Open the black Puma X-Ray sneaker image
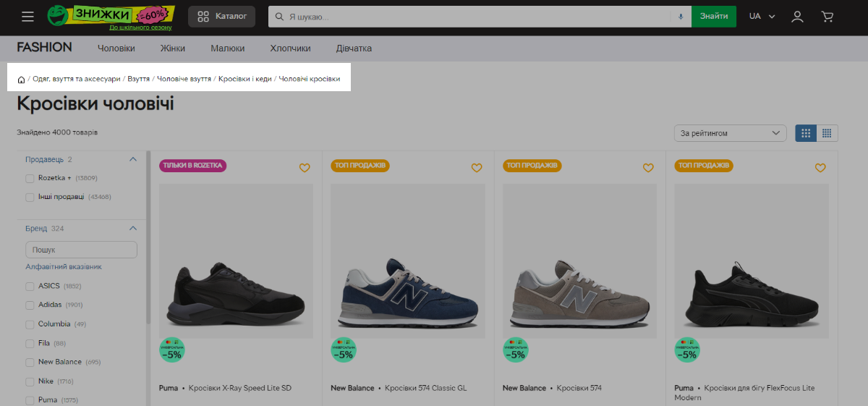The height and width of the screenshot is (406, 868). pyautogui.click(x=237, y=261)
